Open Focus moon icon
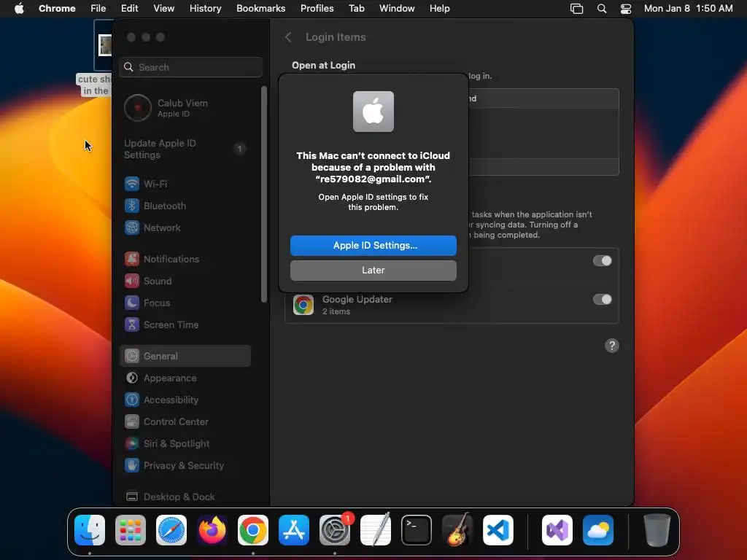This screenshot has width=747, height=560. click(x=132, y=303)
